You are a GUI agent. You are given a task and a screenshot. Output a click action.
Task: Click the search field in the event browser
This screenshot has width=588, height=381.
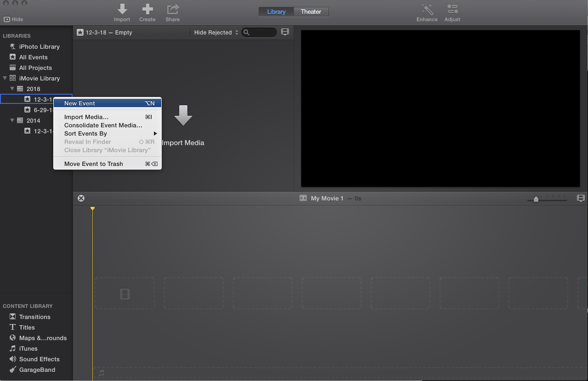[x=260, y=32]
